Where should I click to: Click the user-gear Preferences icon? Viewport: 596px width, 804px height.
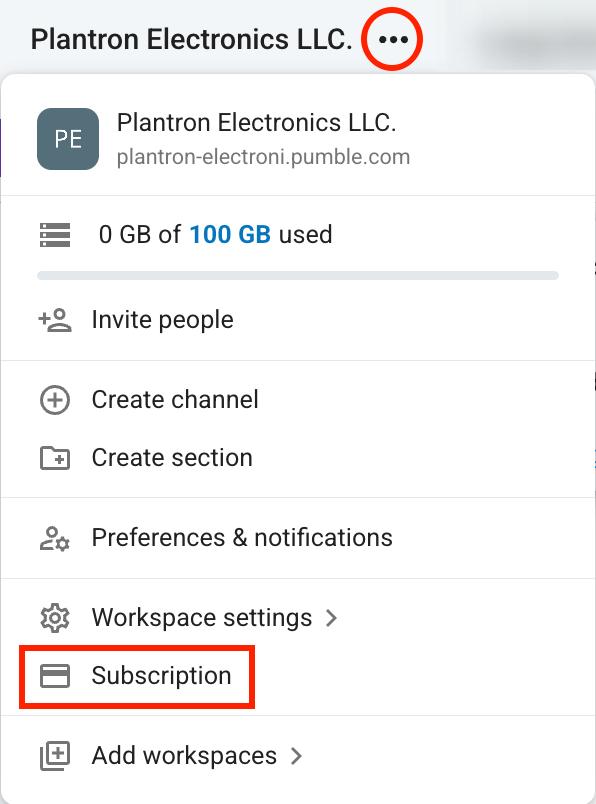click(55, 538)
